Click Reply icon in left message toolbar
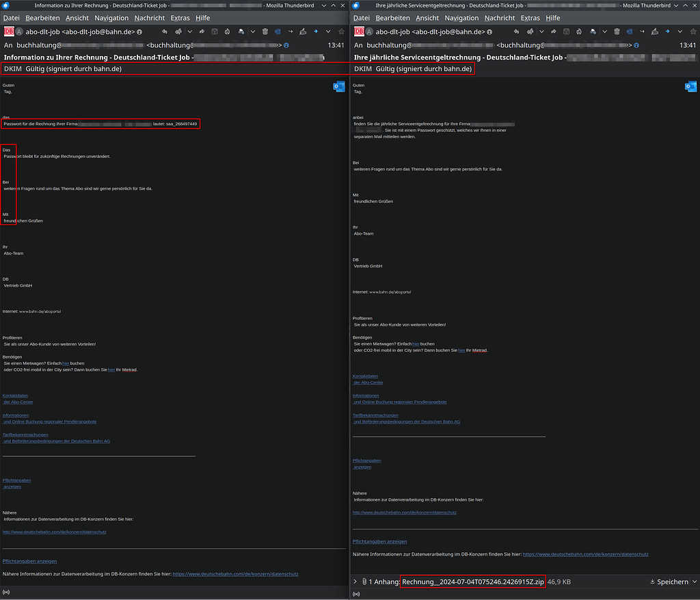Screen dimensions: 700x600 (x=165, y=31)
